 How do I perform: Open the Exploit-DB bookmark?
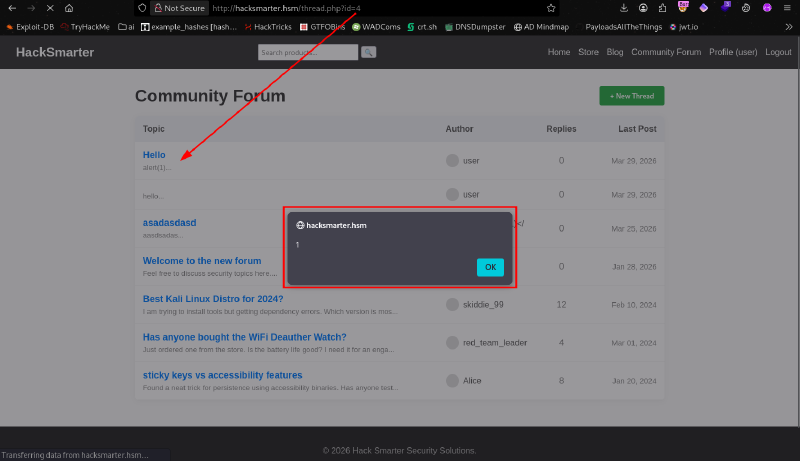[30, 27]
